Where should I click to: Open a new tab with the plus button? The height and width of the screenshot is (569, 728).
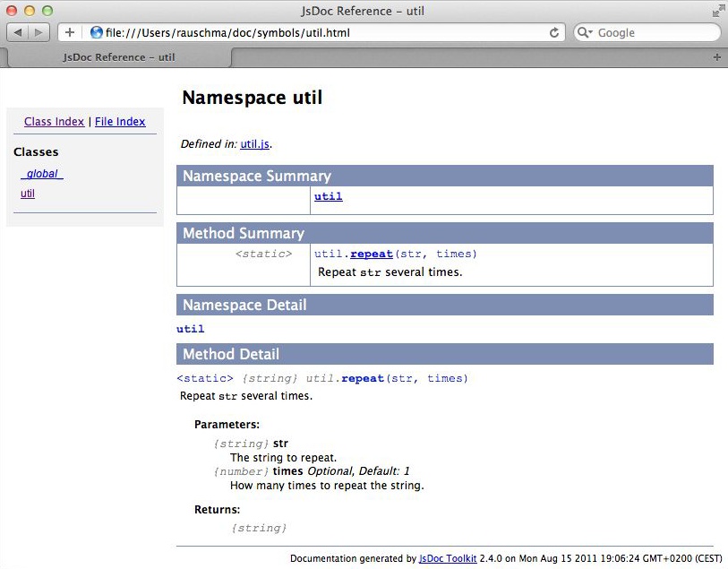[x=69, y=32]
